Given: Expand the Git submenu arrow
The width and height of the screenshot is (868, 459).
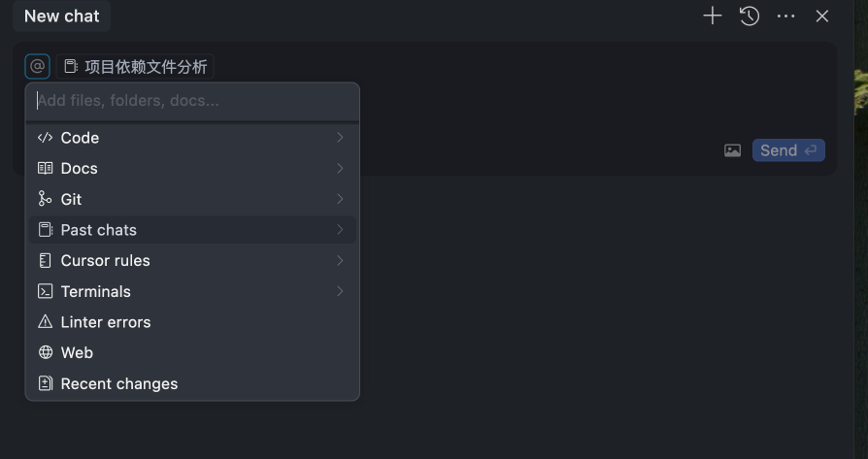Looking at the screenshot, I should [340, 199].
